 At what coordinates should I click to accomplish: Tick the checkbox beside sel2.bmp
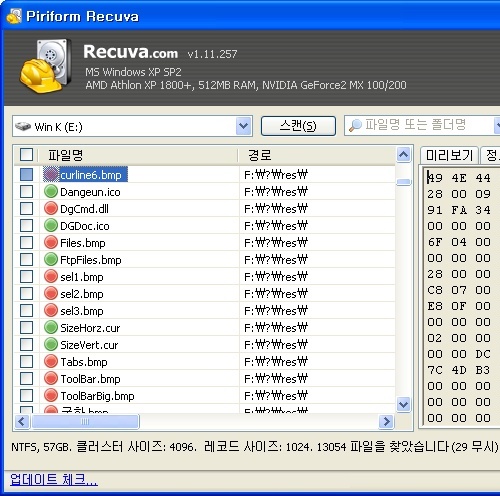[x=26, y=294]
